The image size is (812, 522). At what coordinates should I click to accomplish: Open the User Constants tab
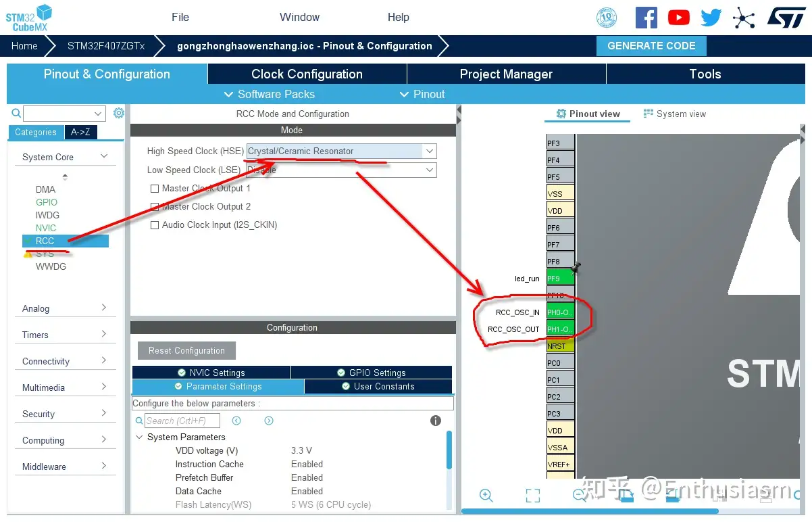point(378,387)
